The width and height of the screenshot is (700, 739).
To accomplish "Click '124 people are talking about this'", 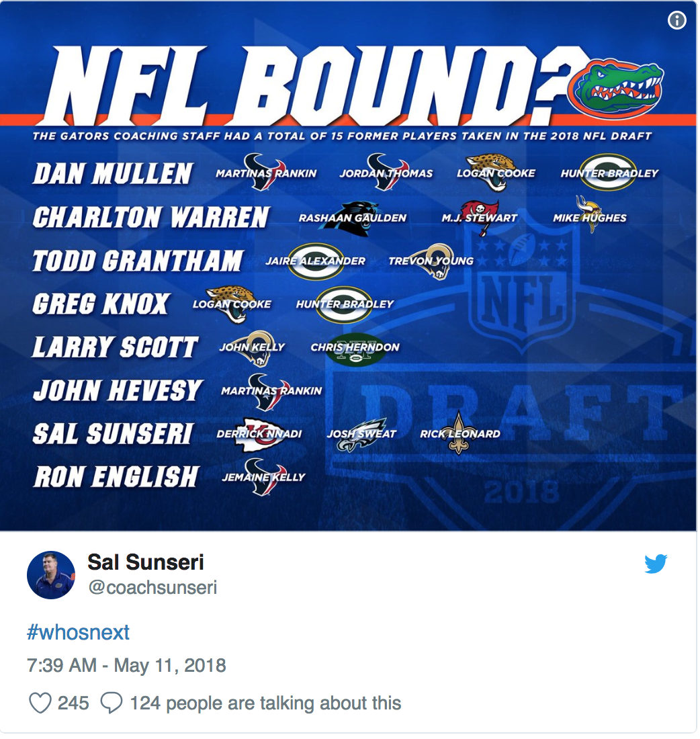I will 265,703.
